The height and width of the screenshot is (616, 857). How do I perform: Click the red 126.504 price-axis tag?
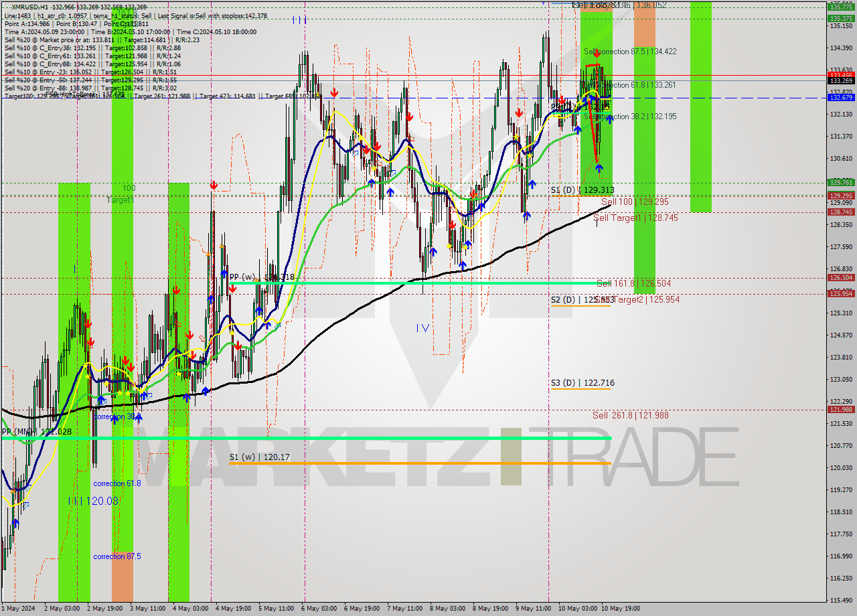(841, 277)
